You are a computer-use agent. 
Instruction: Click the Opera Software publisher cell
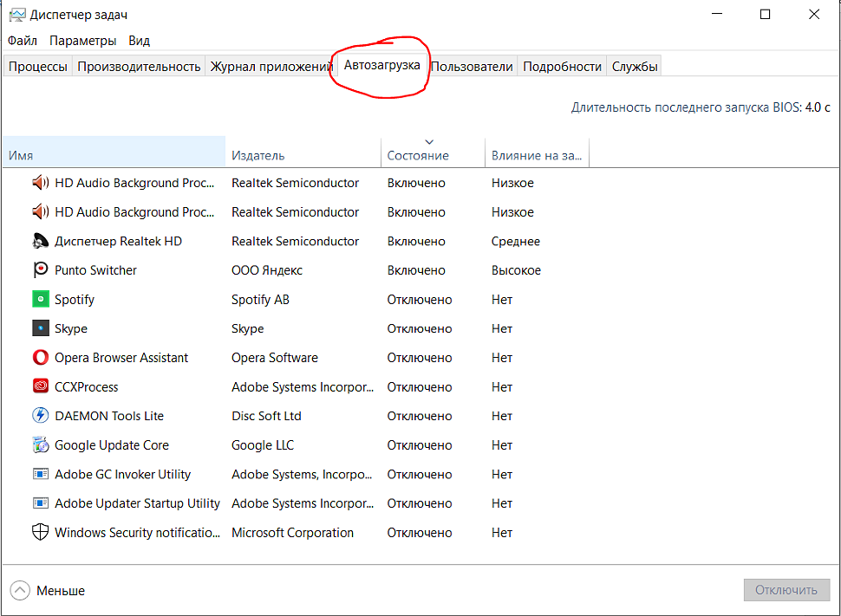point(275,358)
